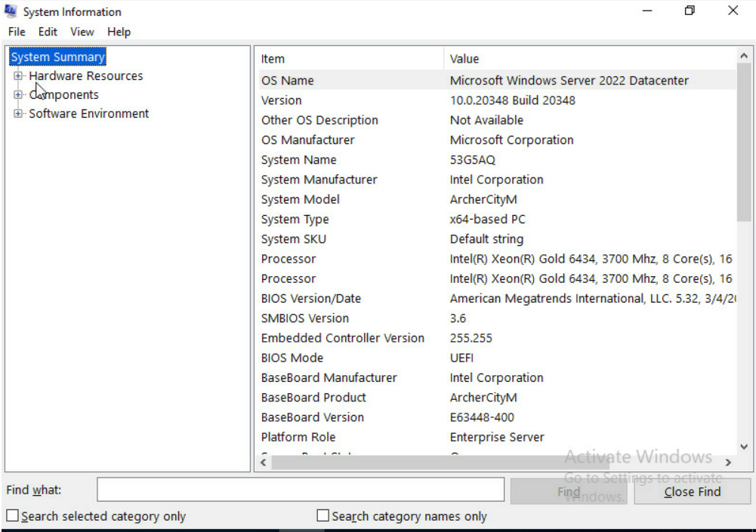This screenshot has height=532, width=756.
Task: Open the Edit menu
Action: point(48,32)
